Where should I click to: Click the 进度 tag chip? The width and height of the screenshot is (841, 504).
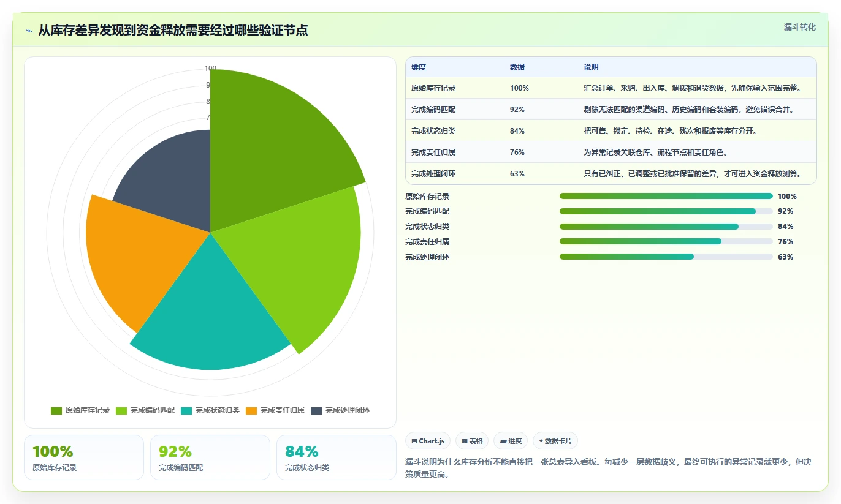pyautogui.click(x=511, y=441)
